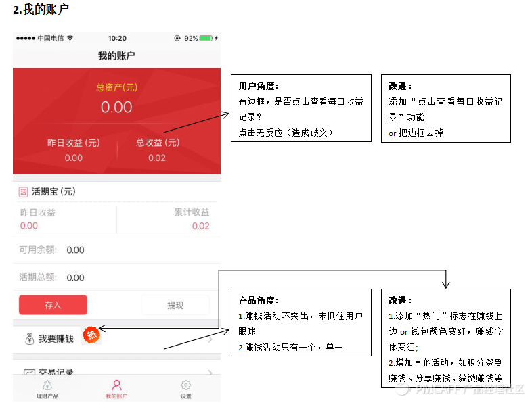Image resolution: width=532 pixels, height=403 pixels.
Task: Click the money bag icon beside 我要赚钱
Action: click(x=30, y=339)
